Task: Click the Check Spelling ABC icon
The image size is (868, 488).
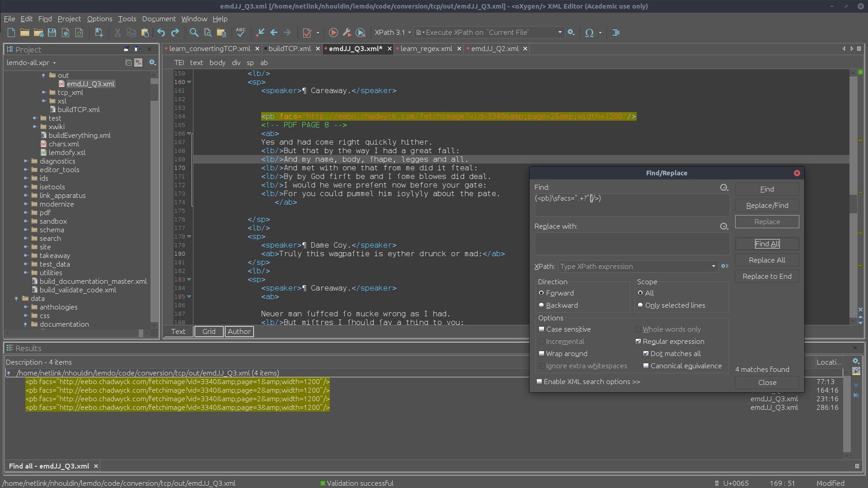Action: click(240, 33)
